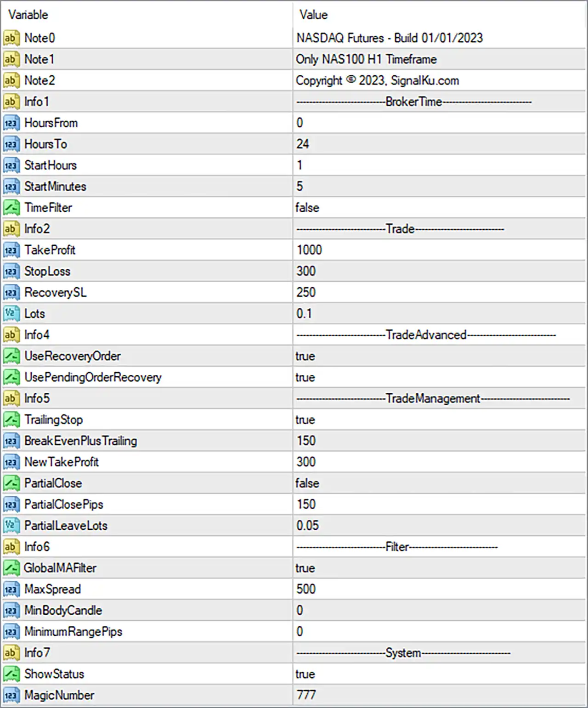The height and width of the screenshot is (708, 588).
Task: Click the integer icon beside MagicNumber
Action: tap(11, 695)
